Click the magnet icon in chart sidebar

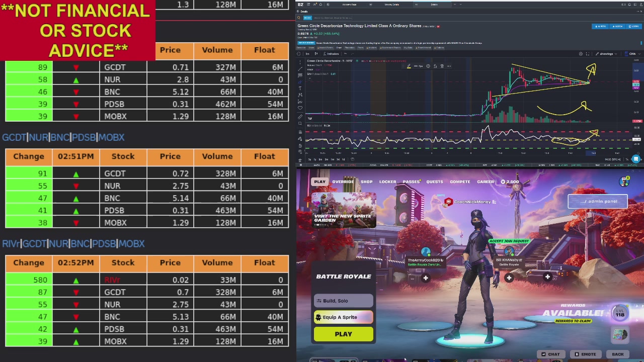click(x=300, y=133)
